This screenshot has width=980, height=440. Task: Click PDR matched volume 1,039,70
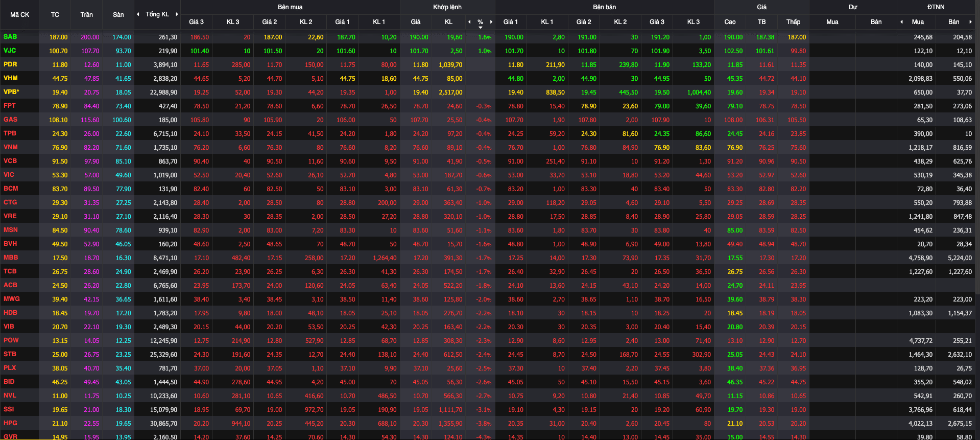pyautogui.click(x=450, y=65)
